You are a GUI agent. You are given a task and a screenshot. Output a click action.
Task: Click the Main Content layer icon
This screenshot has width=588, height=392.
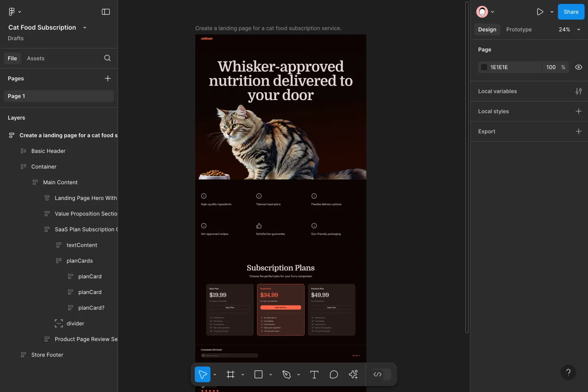[35, 182]
